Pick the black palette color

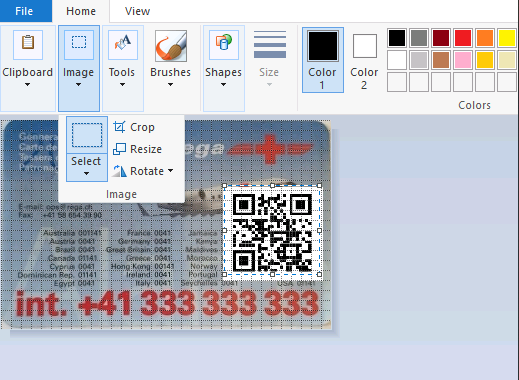point(397,38)
